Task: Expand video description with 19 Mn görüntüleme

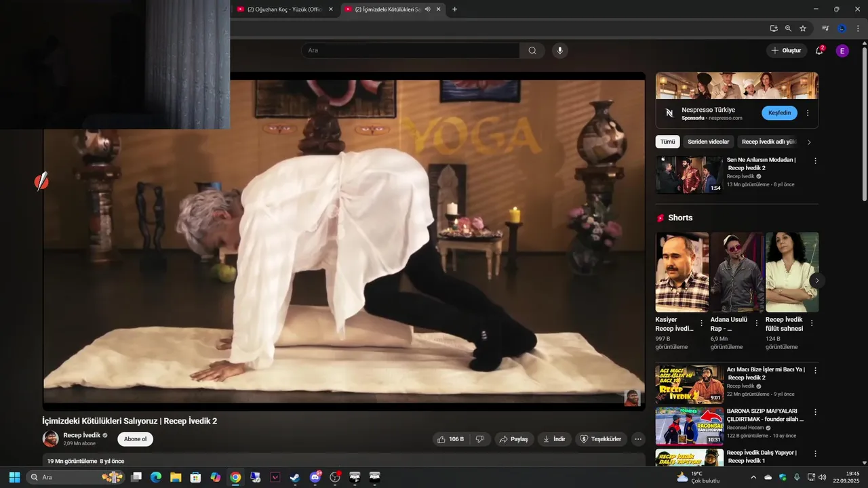Action: click(x=344, y=461)
